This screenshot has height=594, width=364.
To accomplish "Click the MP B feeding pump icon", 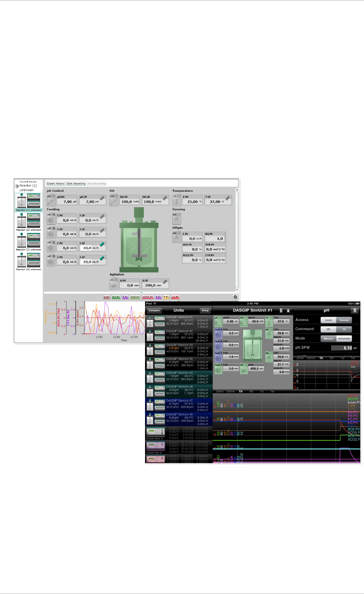I will coord(51,232).
